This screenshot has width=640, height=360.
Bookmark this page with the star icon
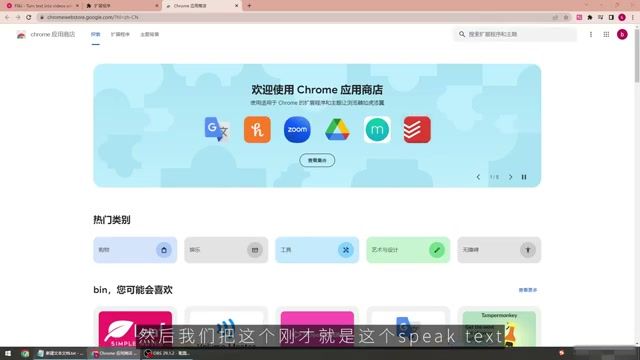[566, 17]
